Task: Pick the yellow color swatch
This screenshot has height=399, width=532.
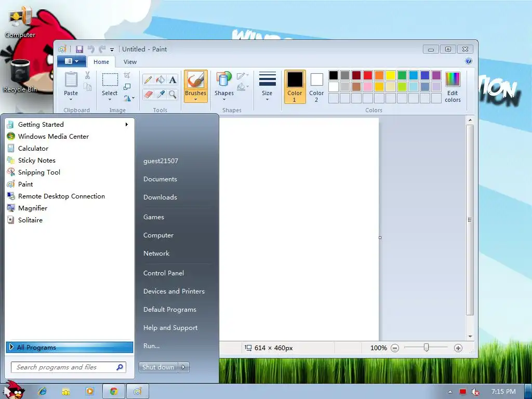Action: click(x=391, y=75)
